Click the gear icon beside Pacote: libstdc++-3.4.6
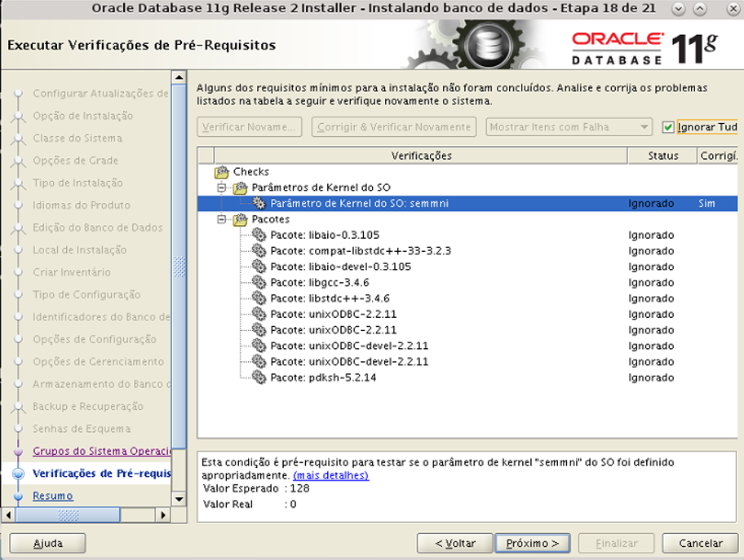The height and width of the screenshot is (560, 744). 259,298
